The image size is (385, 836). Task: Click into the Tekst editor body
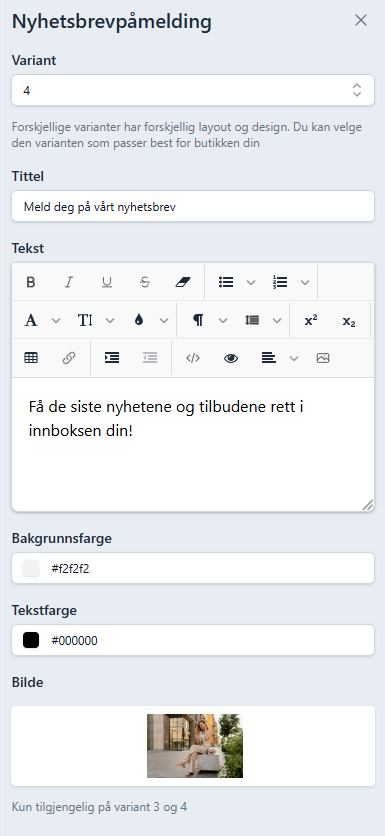tap(193, 444)
